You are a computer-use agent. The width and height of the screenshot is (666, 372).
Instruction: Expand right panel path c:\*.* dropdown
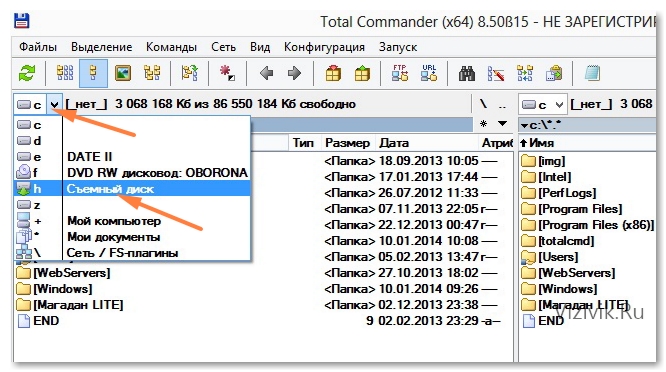[525, 126]
